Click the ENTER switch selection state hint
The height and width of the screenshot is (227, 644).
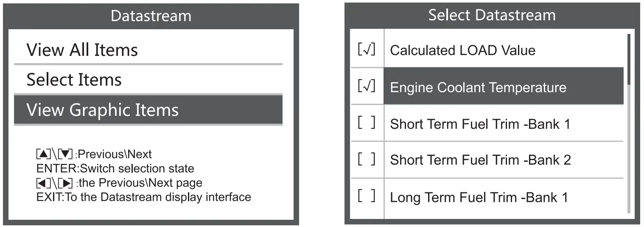click(x=115, y=169)
